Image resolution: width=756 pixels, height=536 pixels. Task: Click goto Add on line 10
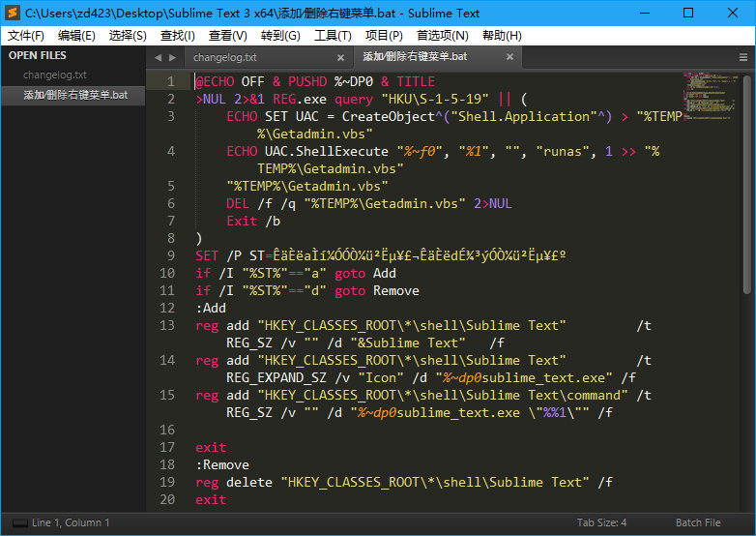click(365, 274)
